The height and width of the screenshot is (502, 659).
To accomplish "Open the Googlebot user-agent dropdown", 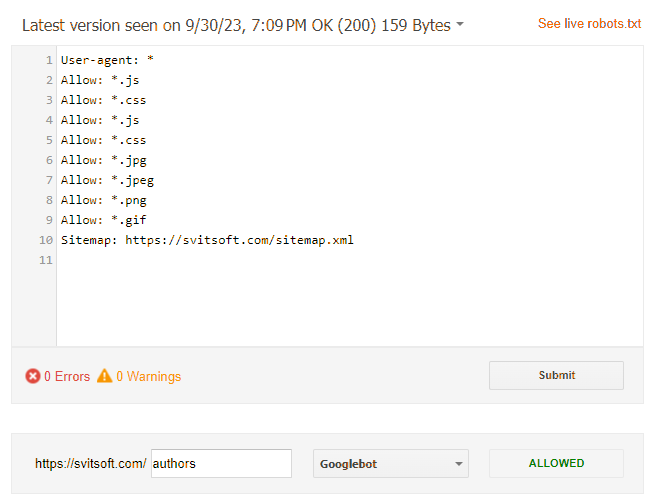I will pyautogui.click(x=390, y=463).
